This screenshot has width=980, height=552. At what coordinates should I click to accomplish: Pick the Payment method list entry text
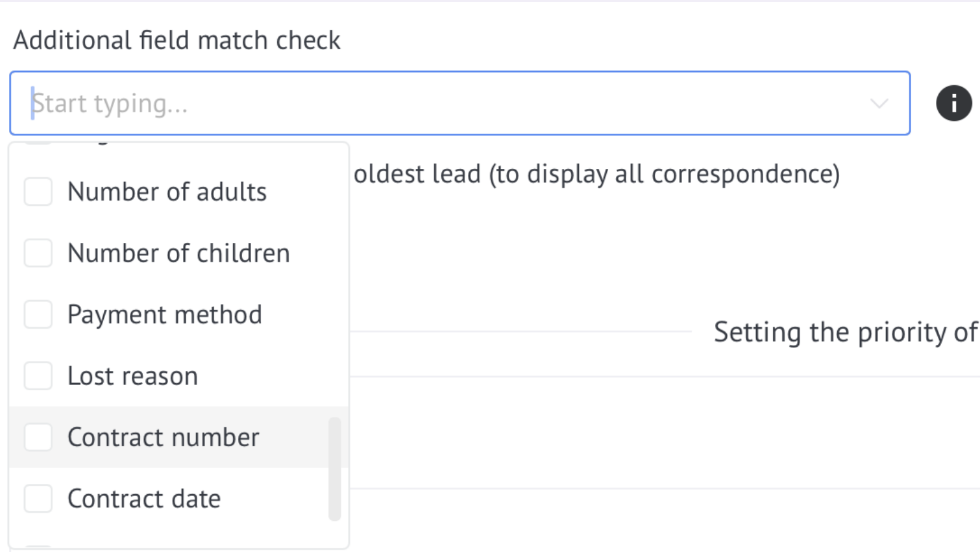tap(165, 315)
